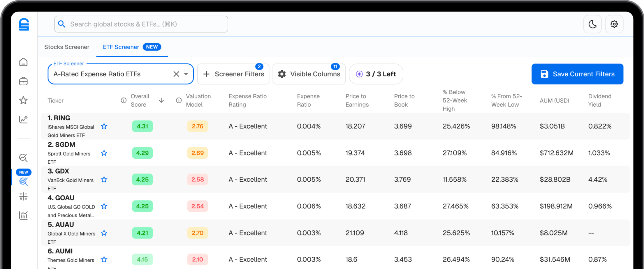Favorite SGDM with its star icon
Viewport: 644px width, 269px height.
[104, 153]
